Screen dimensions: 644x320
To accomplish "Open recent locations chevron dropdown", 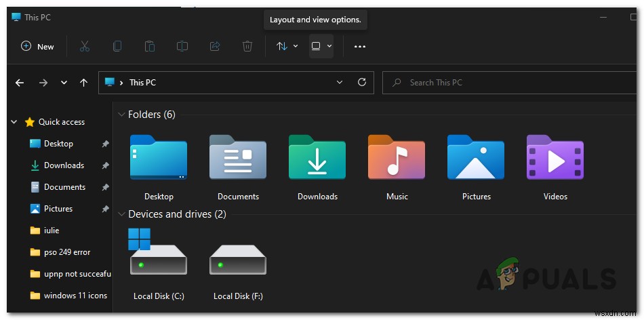I will point(64,83).
